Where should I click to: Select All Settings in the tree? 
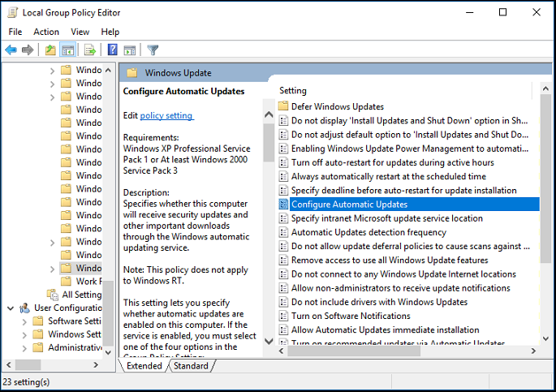(81, 295)
